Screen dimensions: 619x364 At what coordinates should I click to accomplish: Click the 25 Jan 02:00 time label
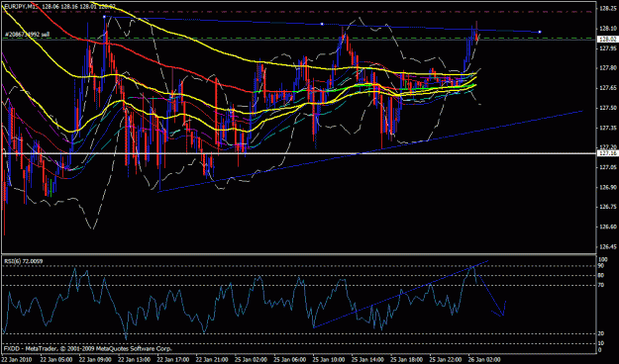pyautogui.click(x=251, y=360)
